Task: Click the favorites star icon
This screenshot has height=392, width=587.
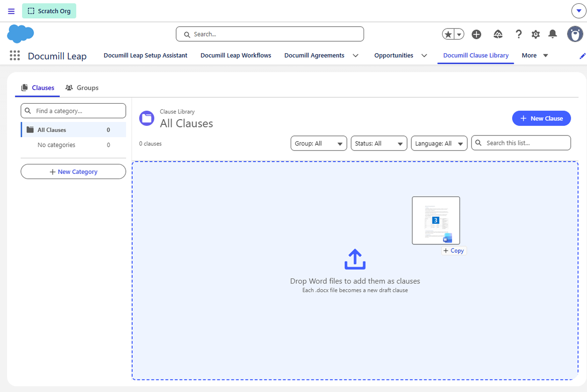Action: pyautogui.click(x=448, y=34)
